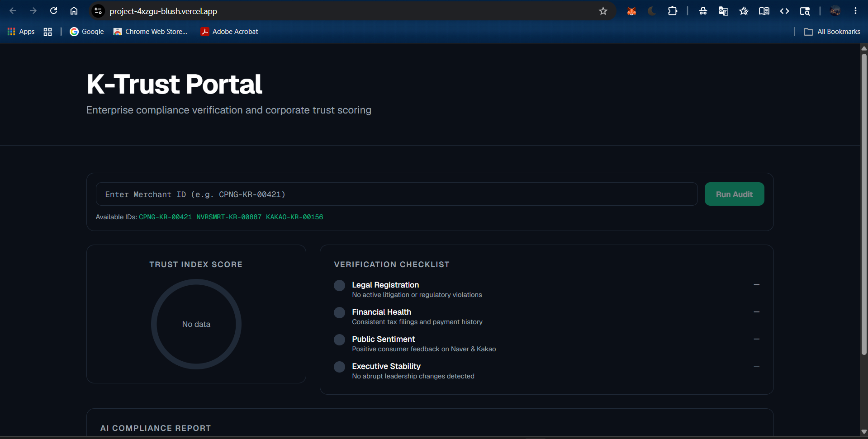Click the tab groups grid icon
This screenshot has height=439, width=868.
(x=47, y=32)
